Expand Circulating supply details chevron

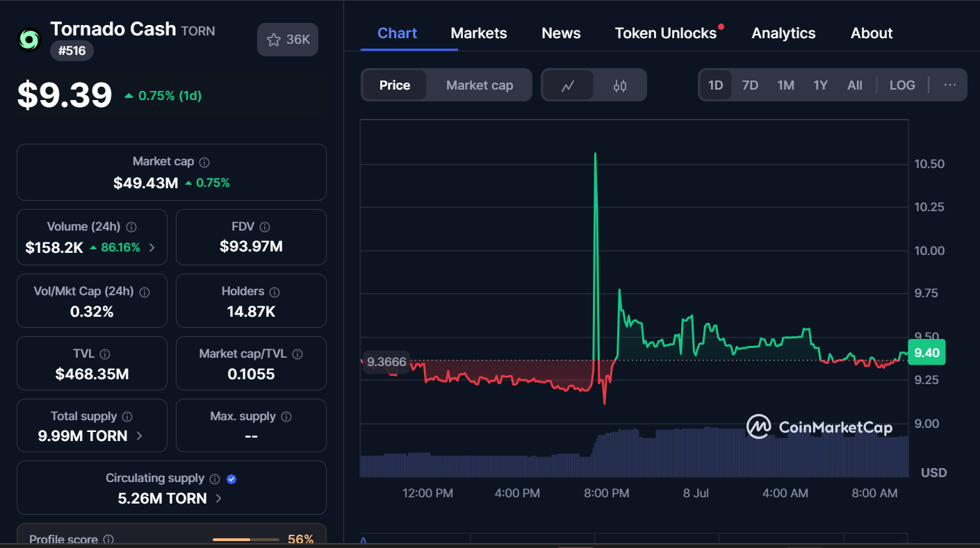pyautogui.click(x=219, y=499)
